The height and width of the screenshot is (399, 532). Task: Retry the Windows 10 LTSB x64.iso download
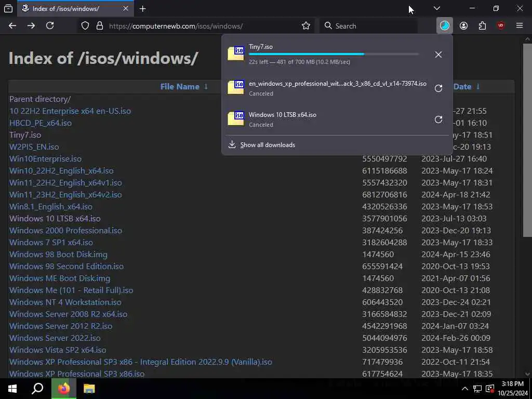click(x=438, y=119)
